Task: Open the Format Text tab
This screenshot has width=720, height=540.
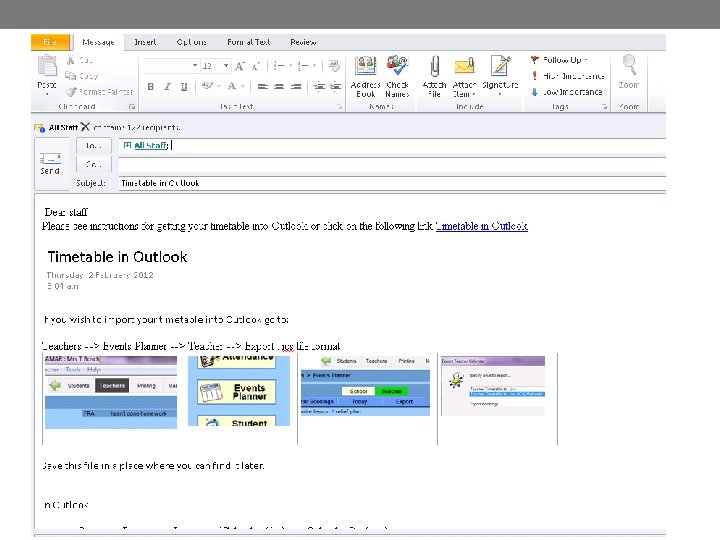Action: coord(248,42)
